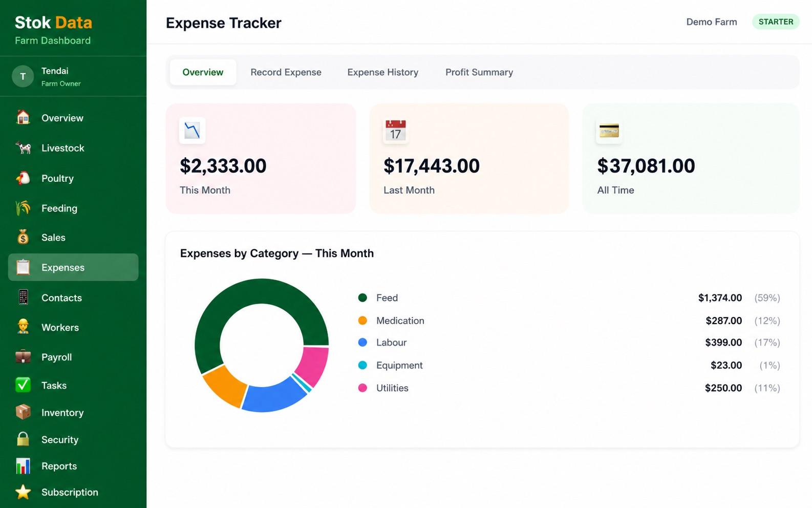Click the Equipment amount $23.00
The height and width of the screenshot is (508, 812).
click(726, 365)
